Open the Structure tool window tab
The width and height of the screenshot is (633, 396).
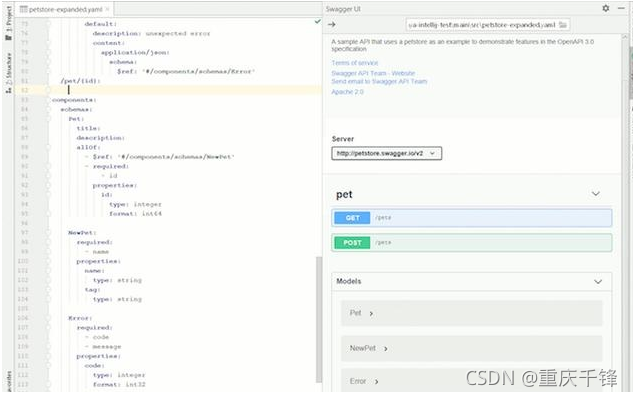8,73
